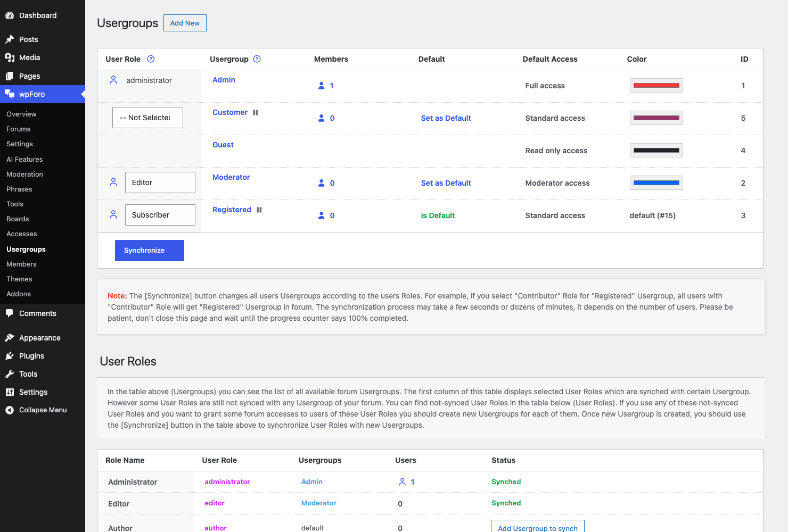The width and height of the screenshot is (788, 532).
Task: Open AI Features submenu item
Action: pyautogui.click(x=24, y=159)
